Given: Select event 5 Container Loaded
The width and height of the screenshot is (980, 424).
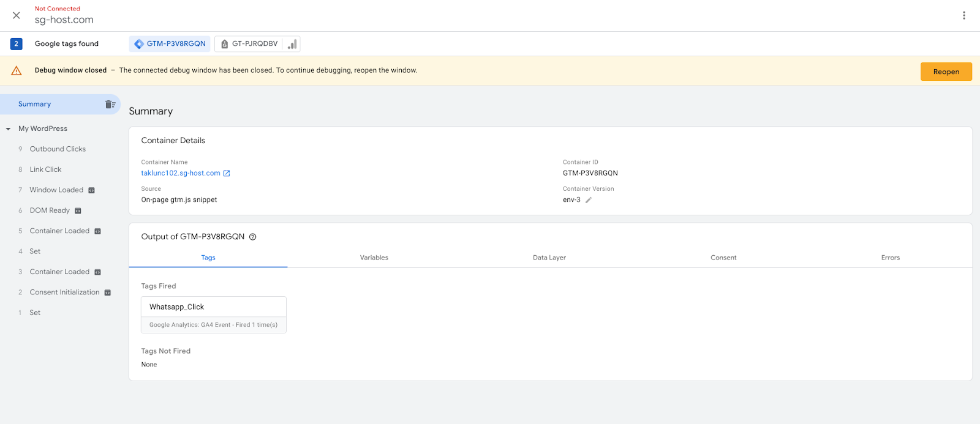Looking at the screenshot, I should point(59,231).
